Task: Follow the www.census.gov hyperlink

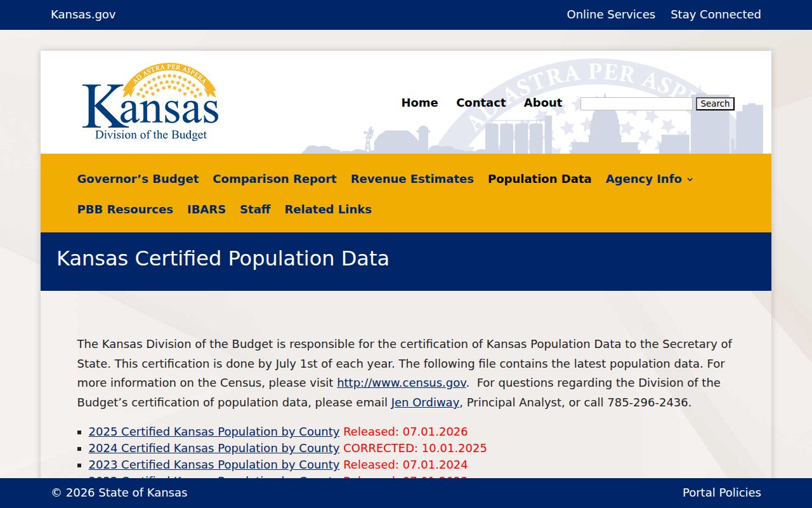Action: 402,383
